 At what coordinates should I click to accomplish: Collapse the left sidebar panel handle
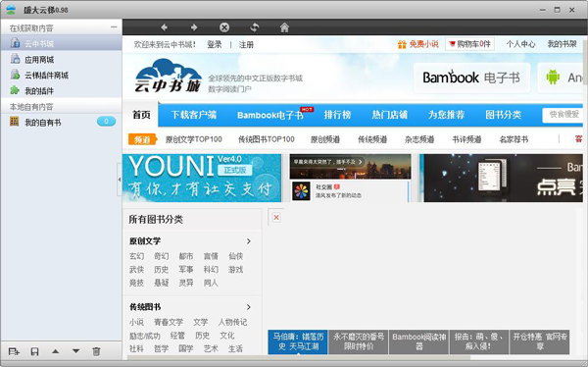pyautogui.click(x=120, y=180)
